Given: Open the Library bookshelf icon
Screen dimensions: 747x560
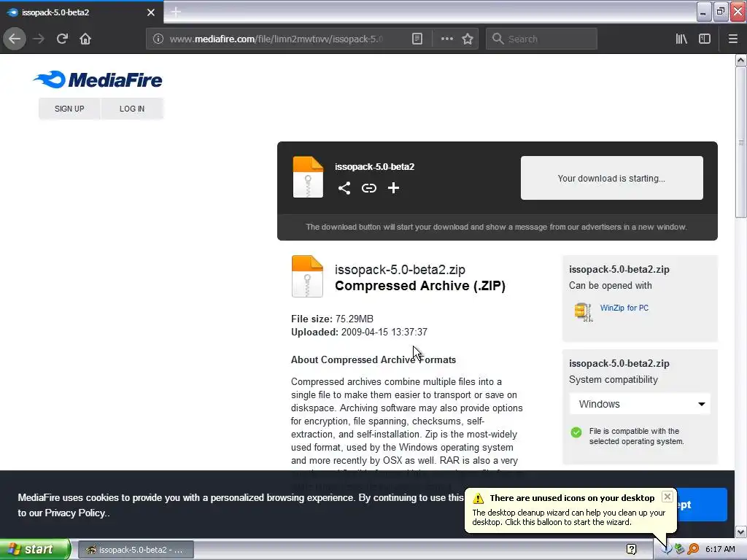Looking at the screenshot, I should (x=681, y=39).
